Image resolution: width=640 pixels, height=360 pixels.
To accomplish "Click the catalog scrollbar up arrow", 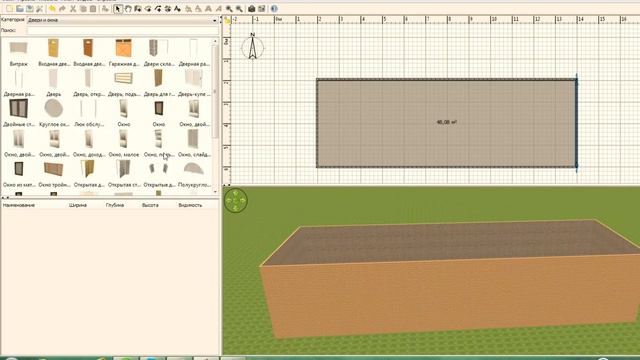I will (x=215, y=42).
